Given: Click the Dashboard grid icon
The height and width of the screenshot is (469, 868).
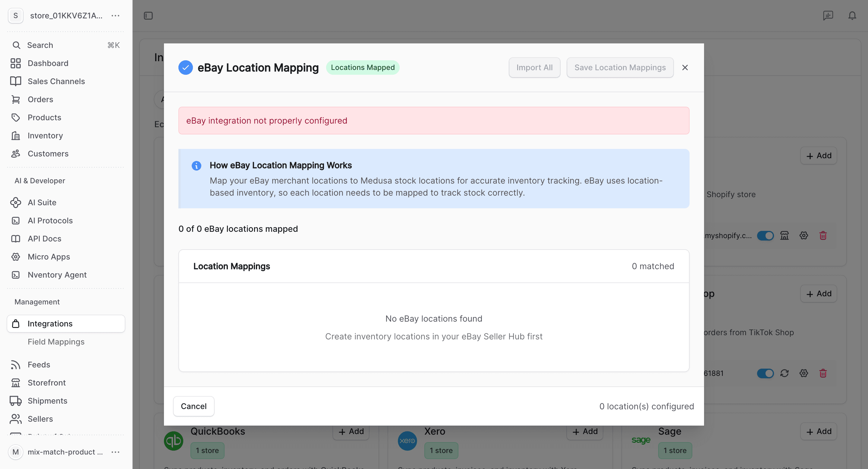Looking at the screenshot, I should pyautogui.click(x=15, y=63).
